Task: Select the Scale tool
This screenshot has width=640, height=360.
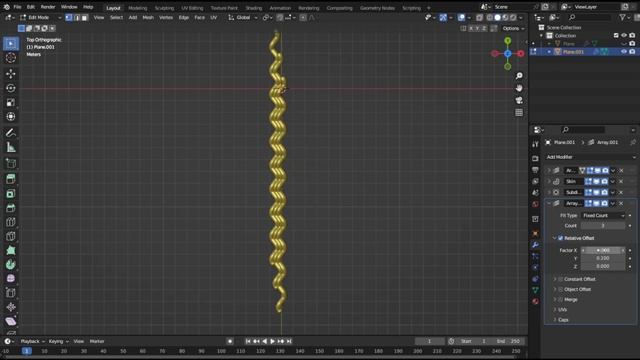Action: pyautogui.click(x=11, y=102)
